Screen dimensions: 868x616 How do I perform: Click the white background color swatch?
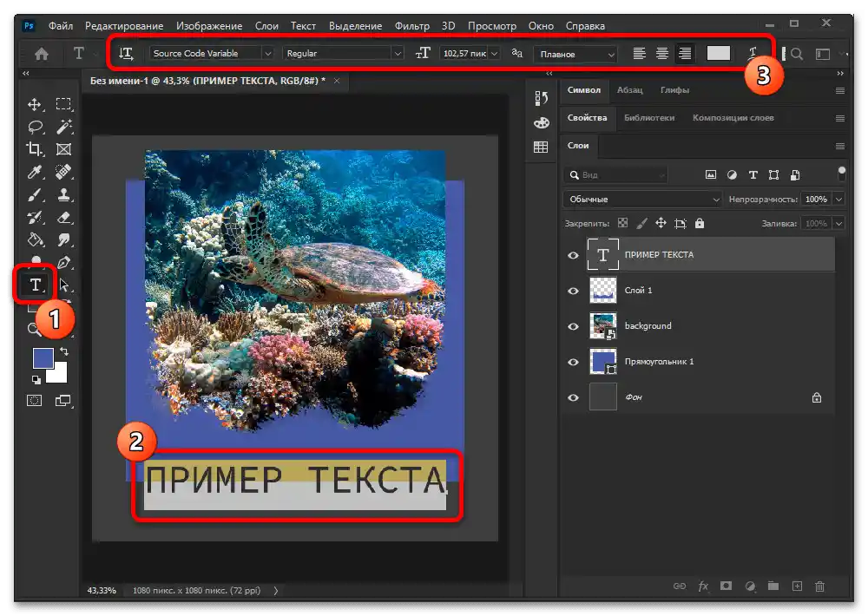click(60, 374)
